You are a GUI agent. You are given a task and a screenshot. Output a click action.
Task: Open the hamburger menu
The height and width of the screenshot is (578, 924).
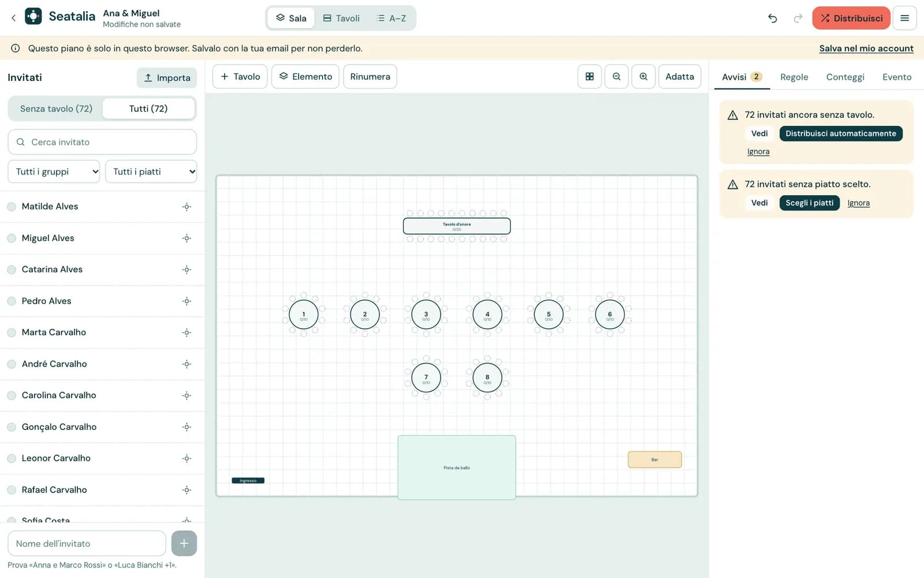click(x=904, y=18)
